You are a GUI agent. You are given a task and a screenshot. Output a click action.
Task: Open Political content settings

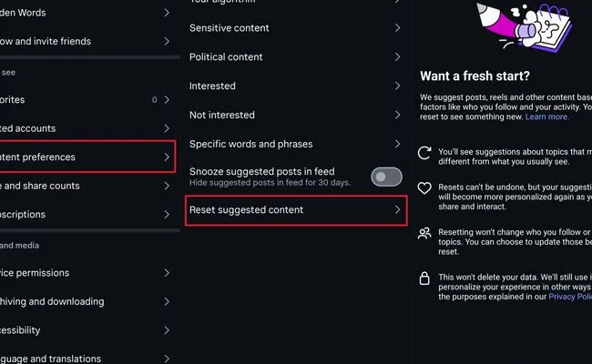(294, 57)
